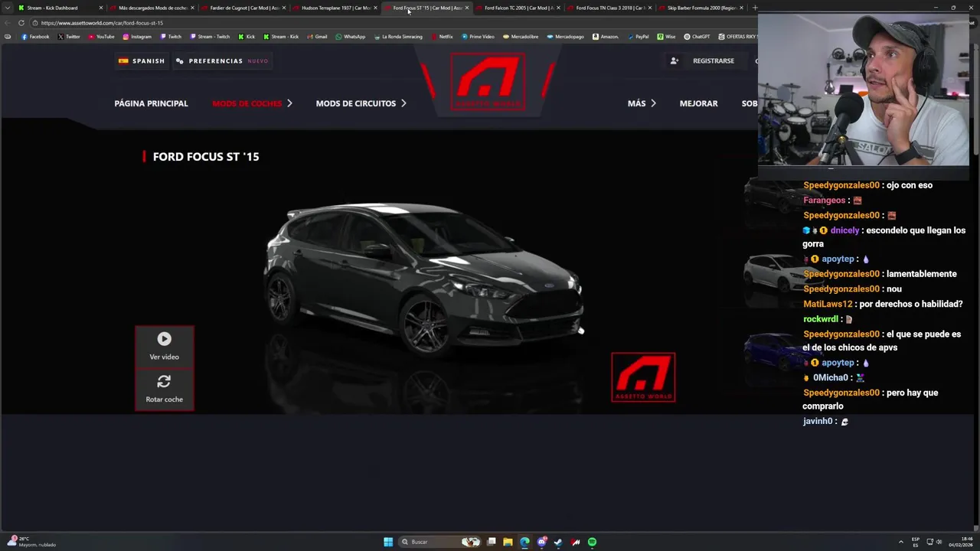Screen dimensions: 980x551
Task: Open the Mercadolibre bookmark
Action: [521, 37]
